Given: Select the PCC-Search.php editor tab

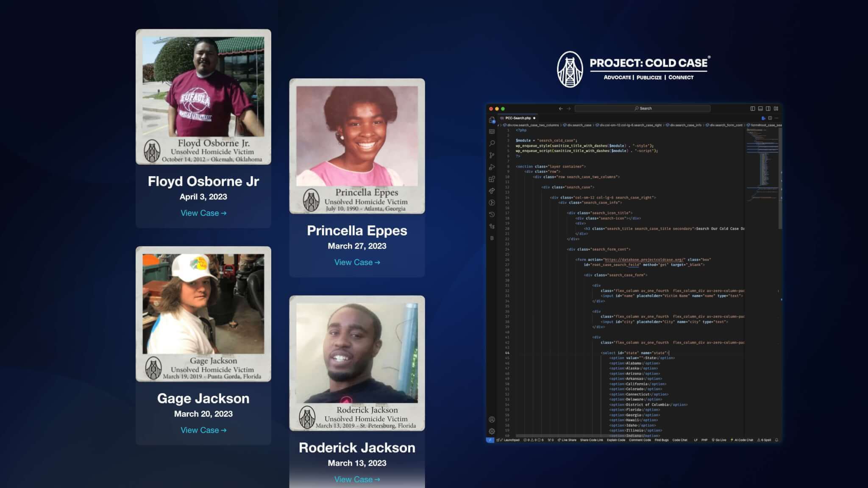Looking at the screenshot, I should [518, 118].
